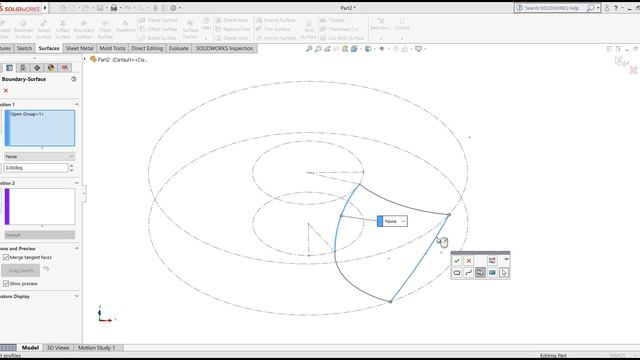
Task: Click the Planar Surface ribbon tool
Action: 158,20
